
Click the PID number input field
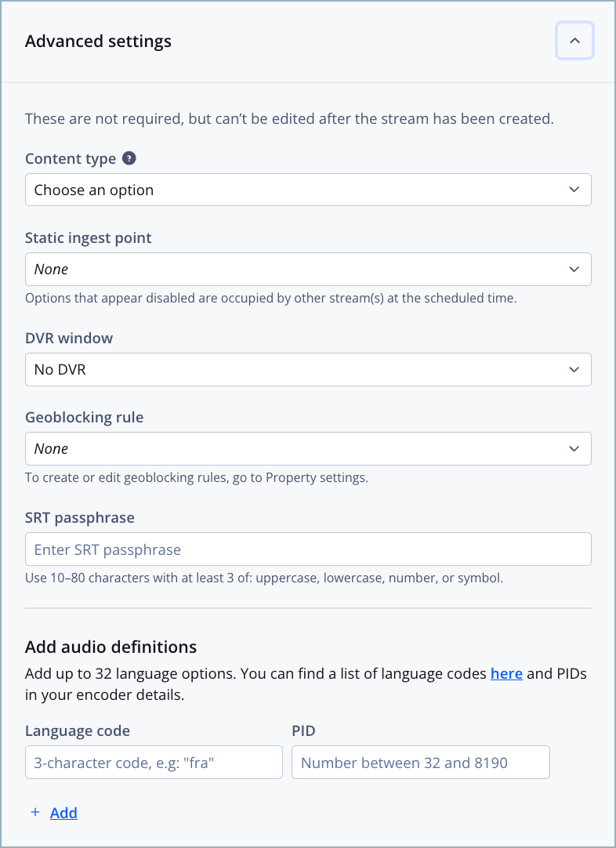[x=420, y=762]
